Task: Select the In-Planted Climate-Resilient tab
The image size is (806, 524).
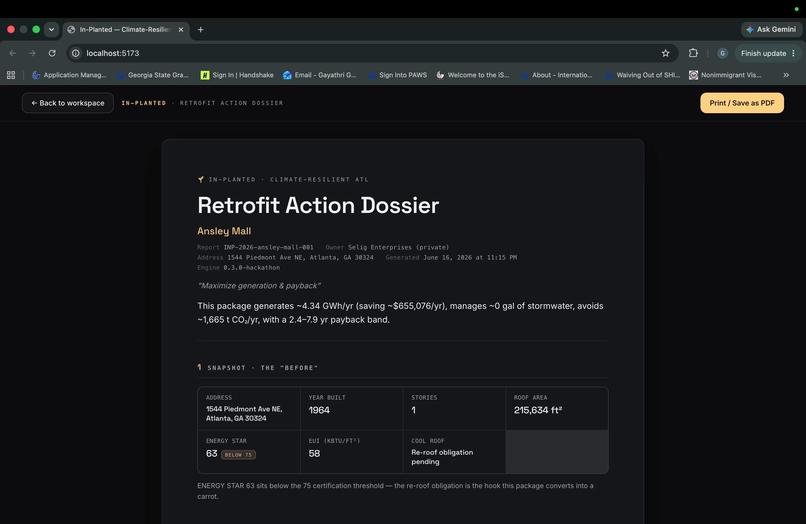Action: tap(124, 29)
